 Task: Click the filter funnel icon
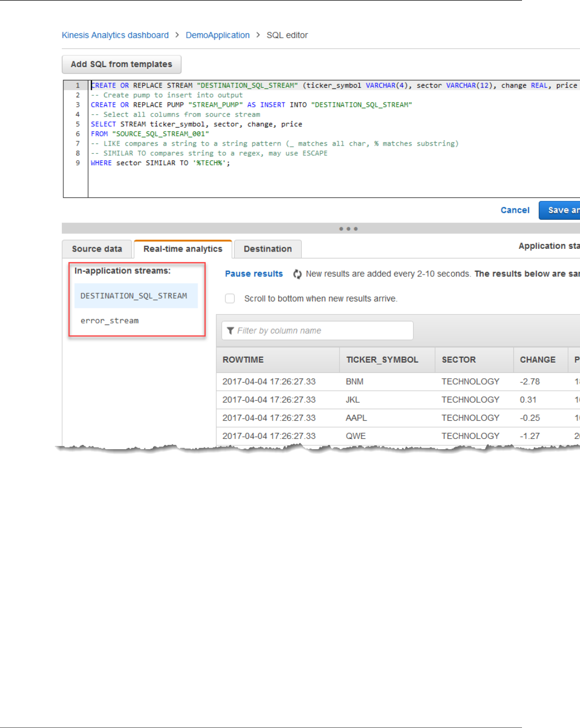(230, 330)
